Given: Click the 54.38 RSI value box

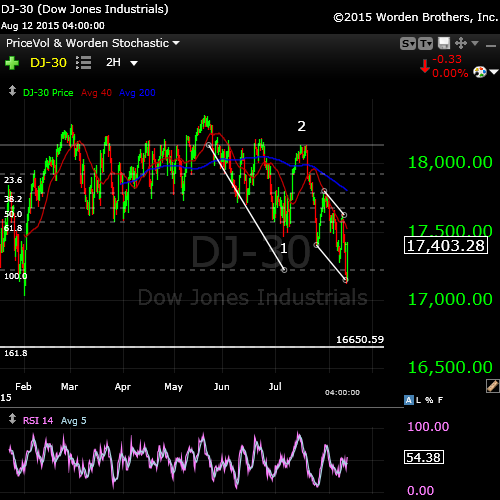Looking at the screenshot, I should click(x=424, y=457).
